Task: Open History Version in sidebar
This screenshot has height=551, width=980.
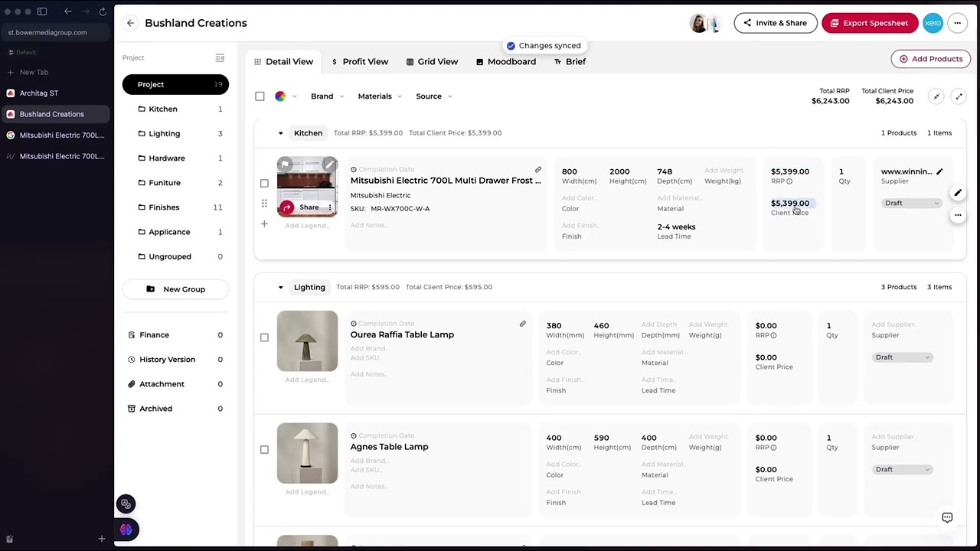Action: (x=175, y=360)
